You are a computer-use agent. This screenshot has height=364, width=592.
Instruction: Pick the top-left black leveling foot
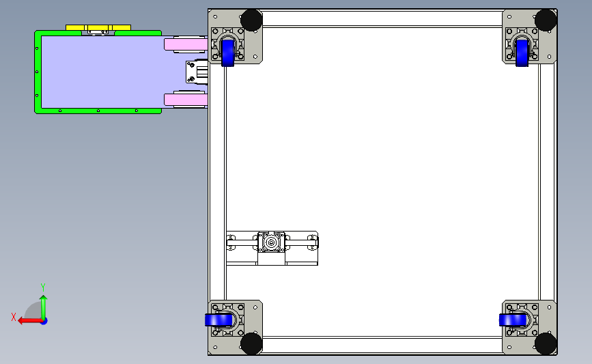click(251, 20)
